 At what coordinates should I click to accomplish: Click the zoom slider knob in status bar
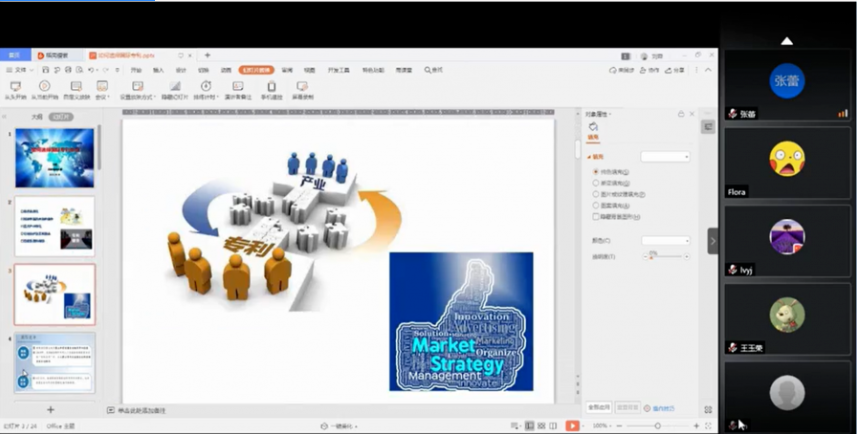pyautogui.click(x=658, y=426)
